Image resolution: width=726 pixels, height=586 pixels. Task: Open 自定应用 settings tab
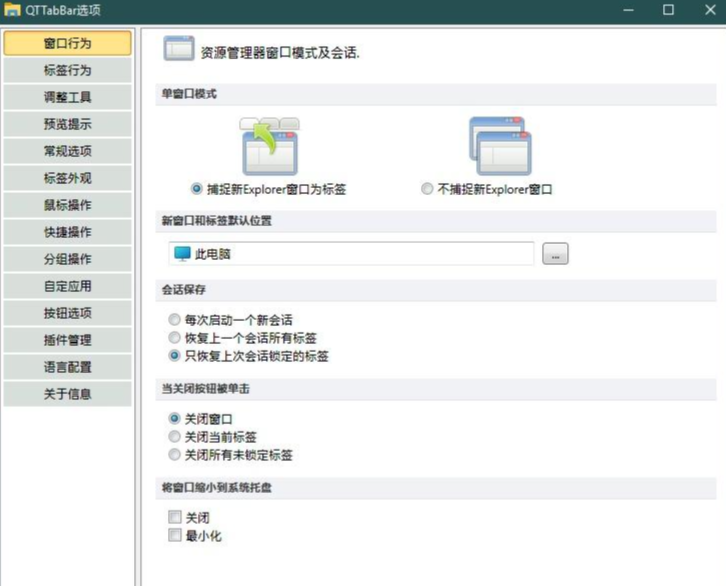point(67,286)
